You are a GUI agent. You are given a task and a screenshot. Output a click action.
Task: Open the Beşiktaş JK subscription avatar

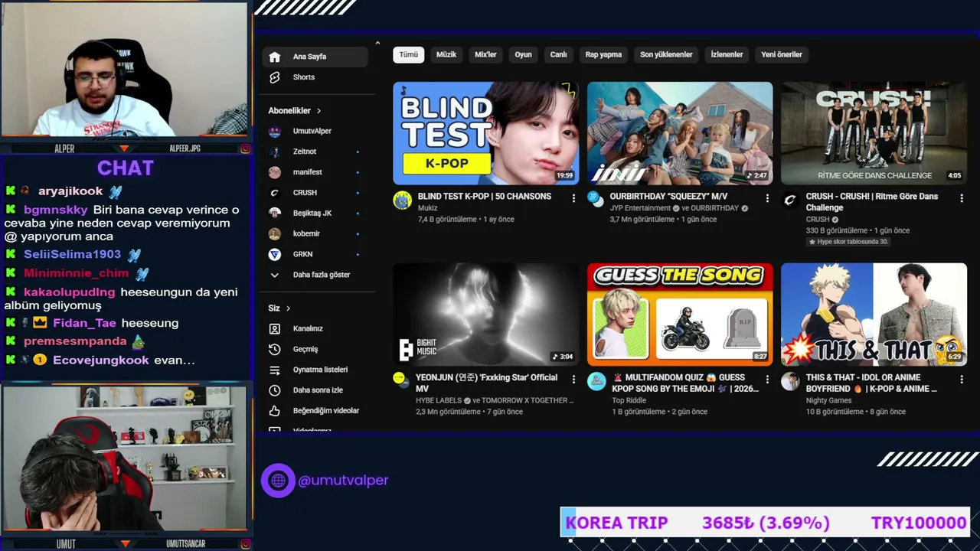[275, 213]
